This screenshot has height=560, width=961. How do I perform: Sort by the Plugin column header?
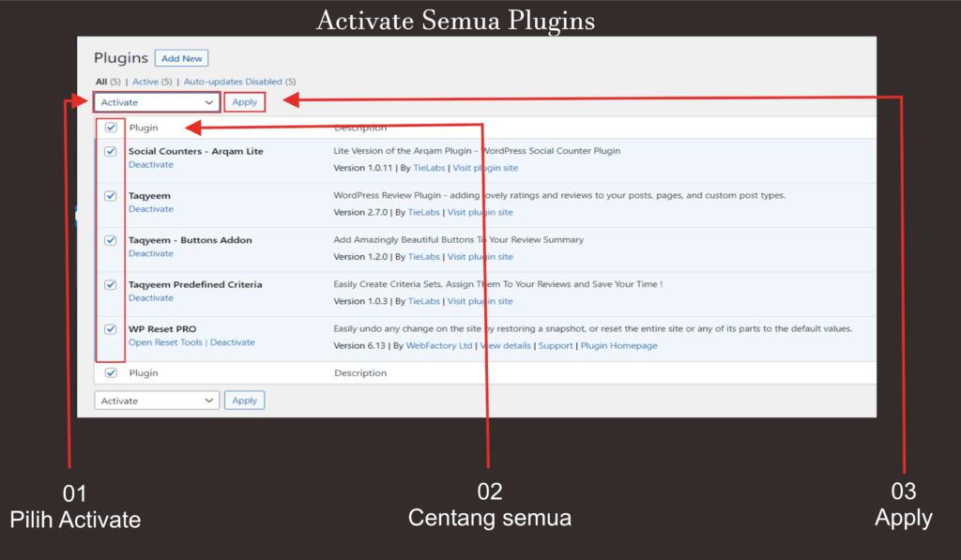pyautogui.click(x=144, y=128)
